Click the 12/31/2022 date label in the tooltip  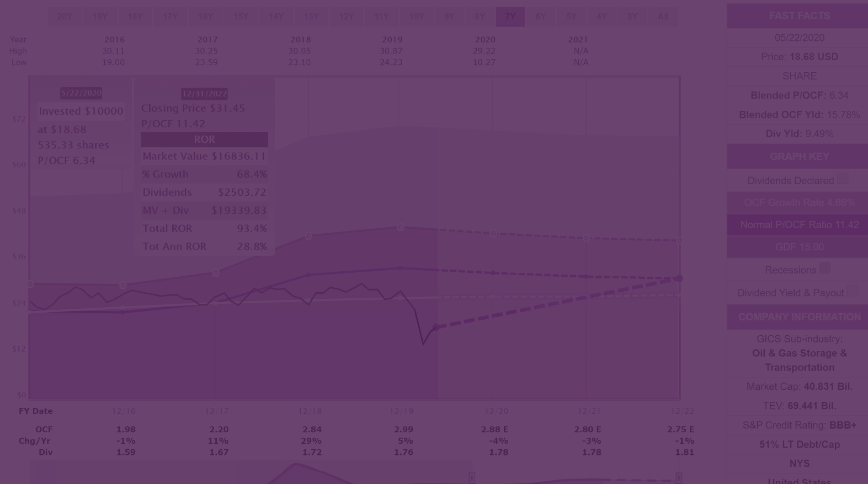click(x=204, y=94)
